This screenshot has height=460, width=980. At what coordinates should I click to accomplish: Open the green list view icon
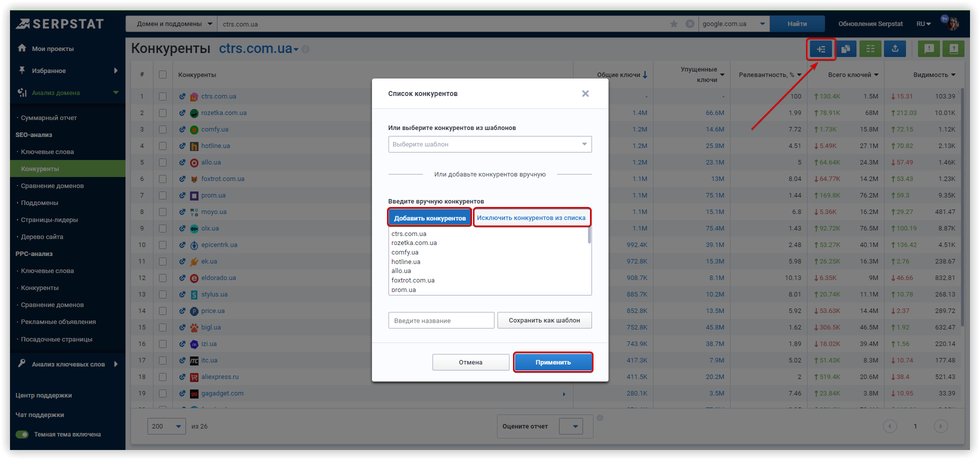[870, 48]
